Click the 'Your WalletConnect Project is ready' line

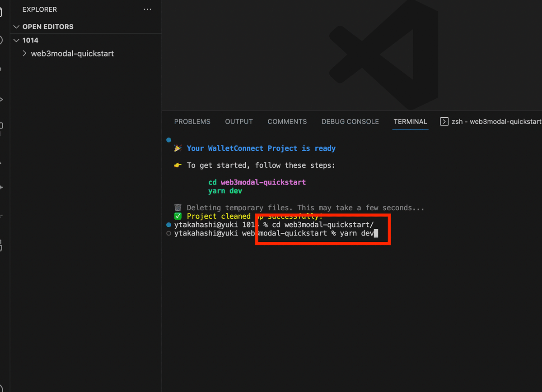[x=261, y=148]
